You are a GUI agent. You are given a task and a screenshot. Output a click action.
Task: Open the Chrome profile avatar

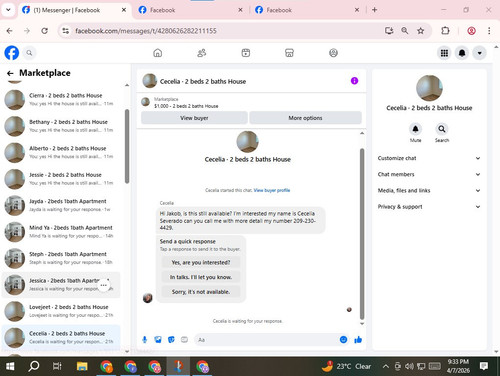click(471, 31)
